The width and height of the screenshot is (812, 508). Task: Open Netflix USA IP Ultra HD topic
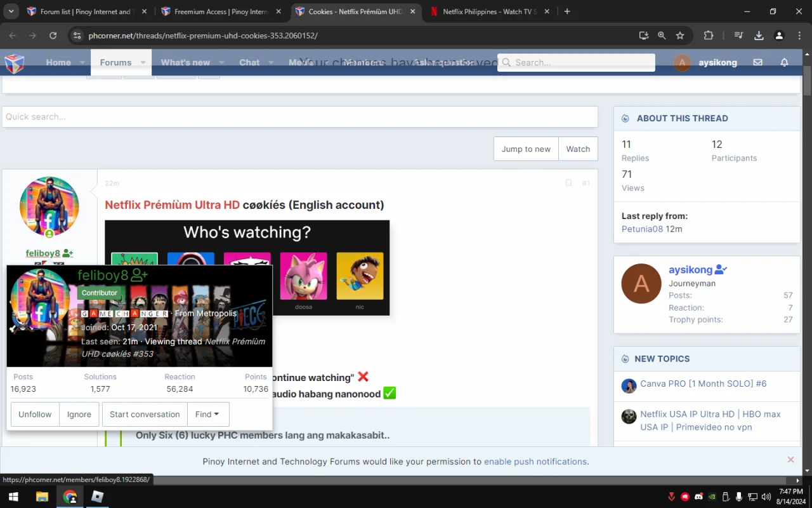tap(710, 420)
